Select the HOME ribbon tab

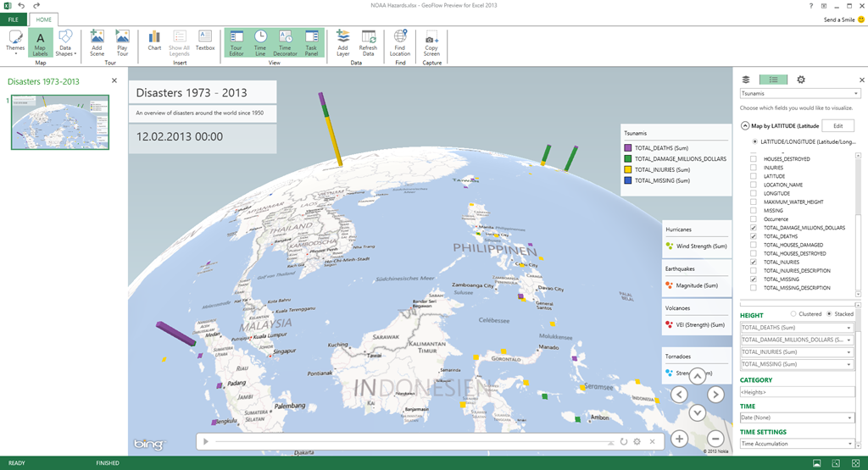tap(44, 19)
